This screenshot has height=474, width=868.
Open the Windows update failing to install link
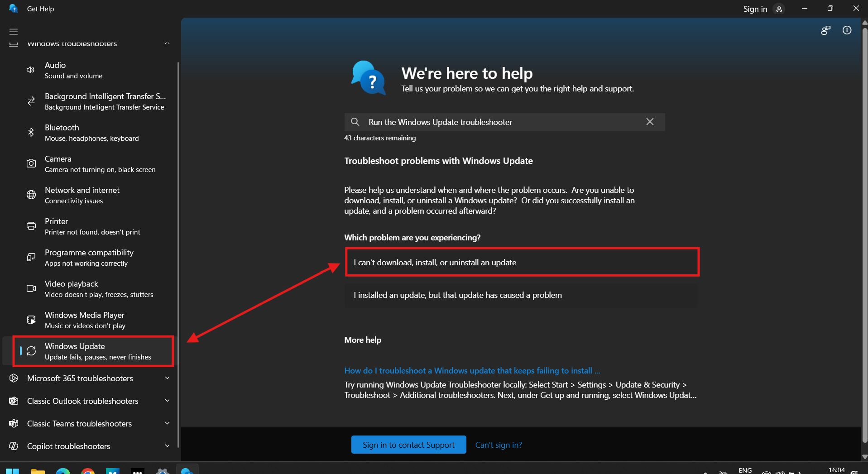pos(472,371)
